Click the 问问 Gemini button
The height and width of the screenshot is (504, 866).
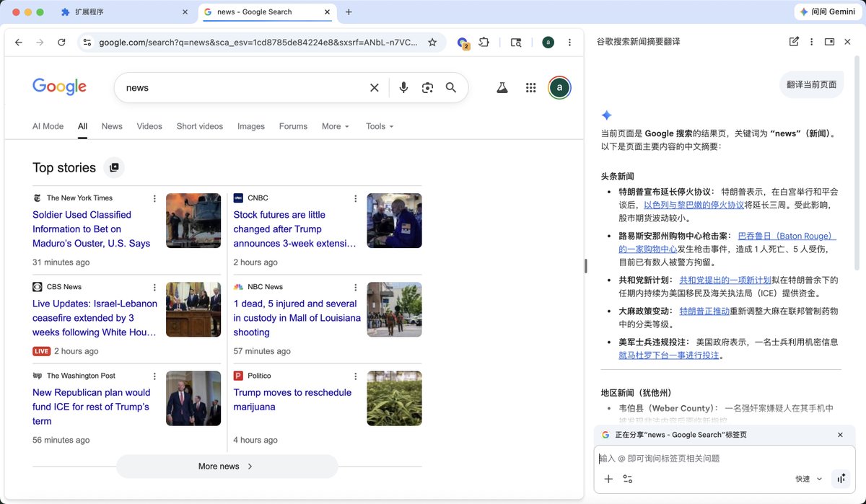click(x=827, y=12)
